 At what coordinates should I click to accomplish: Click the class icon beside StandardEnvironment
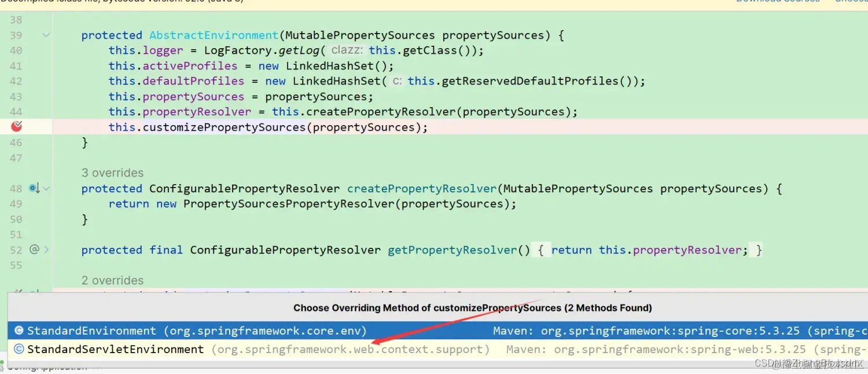(19, 331)
